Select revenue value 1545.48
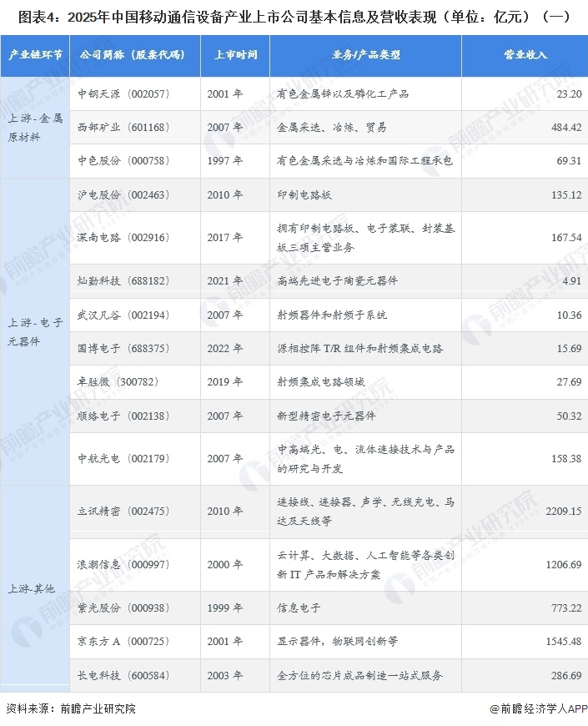The width and height of the screenshot is (588, 726). pyautogui.click(x=564, y=641)
